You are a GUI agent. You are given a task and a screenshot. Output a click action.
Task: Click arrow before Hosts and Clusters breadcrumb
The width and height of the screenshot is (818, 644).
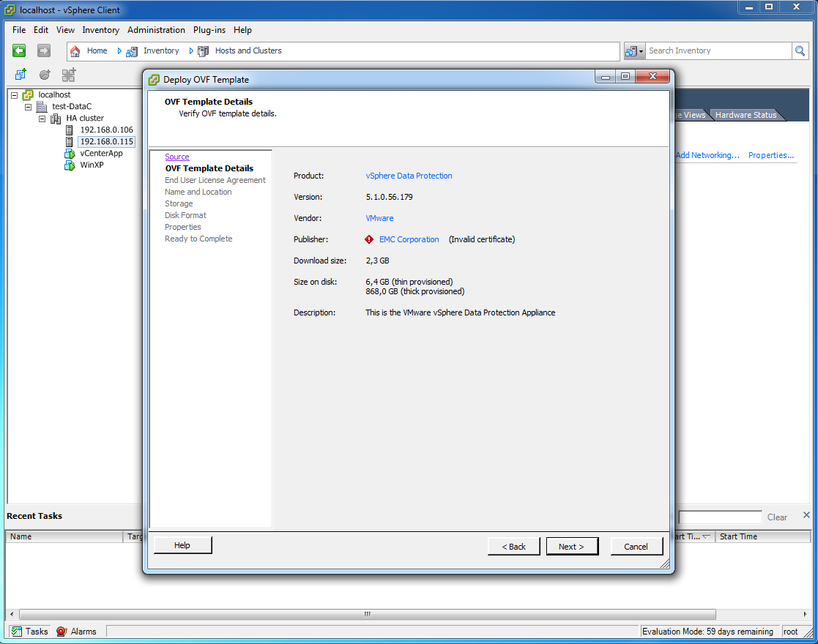pos(191,51)
